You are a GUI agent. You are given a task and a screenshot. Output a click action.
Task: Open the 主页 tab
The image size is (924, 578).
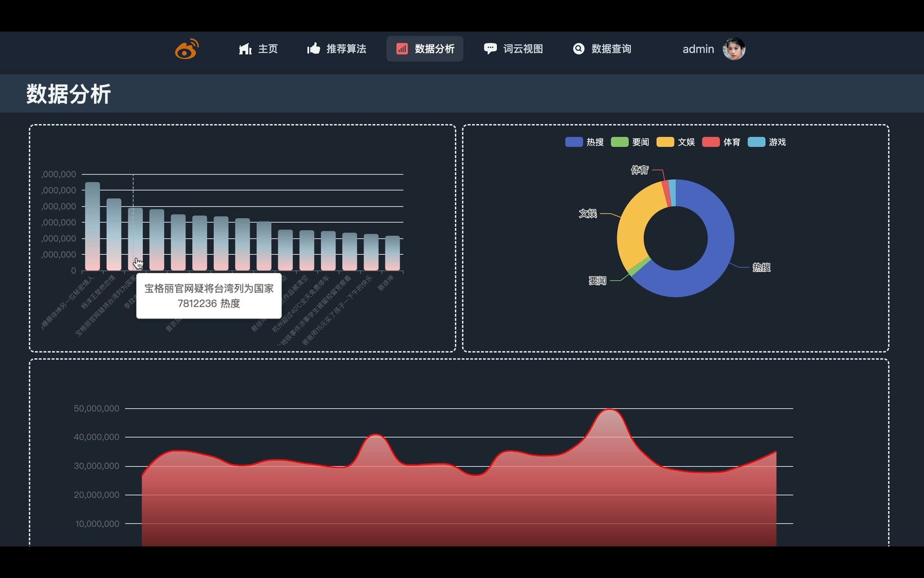(x=258, y=49)
